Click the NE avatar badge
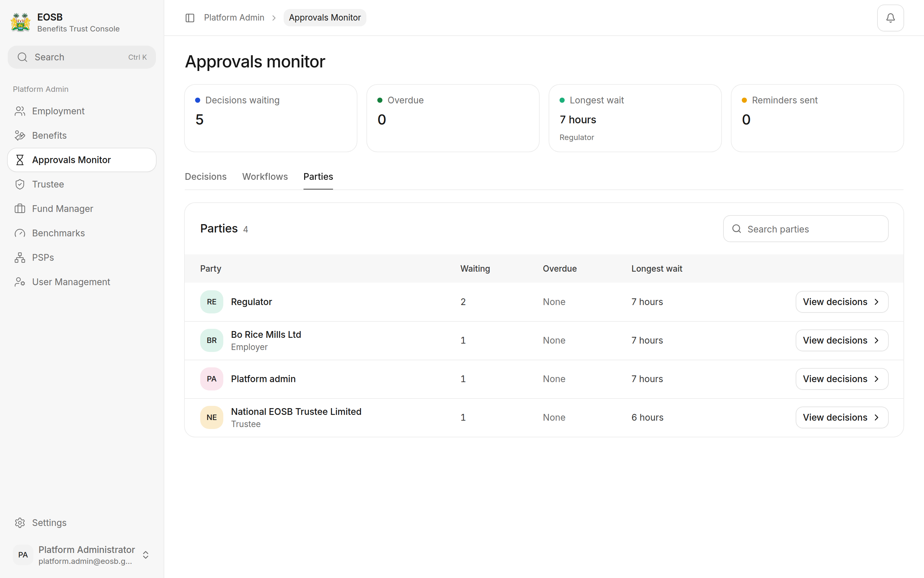 coord(211,417)
